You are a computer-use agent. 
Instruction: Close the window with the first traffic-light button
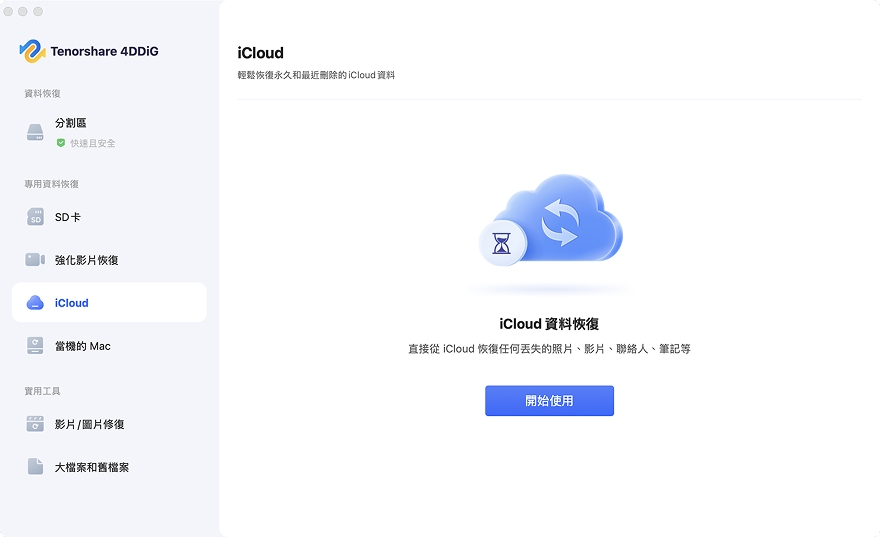point(8,11)
